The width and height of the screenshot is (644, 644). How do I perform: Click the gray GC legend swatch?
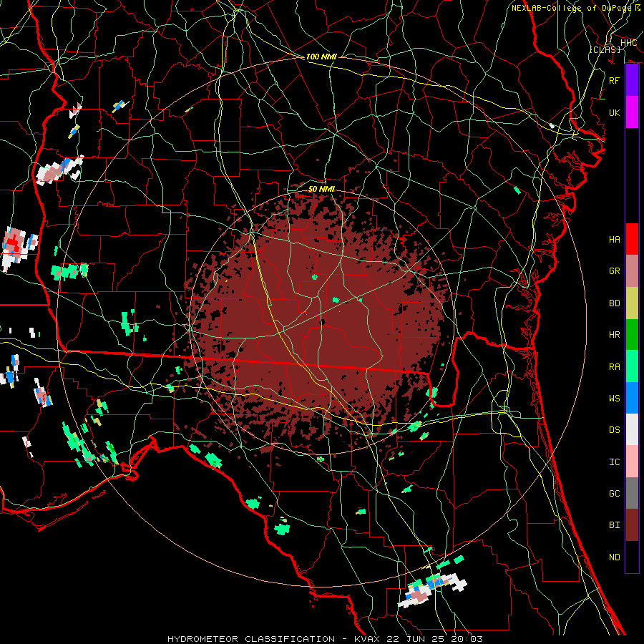pos(632,493)
